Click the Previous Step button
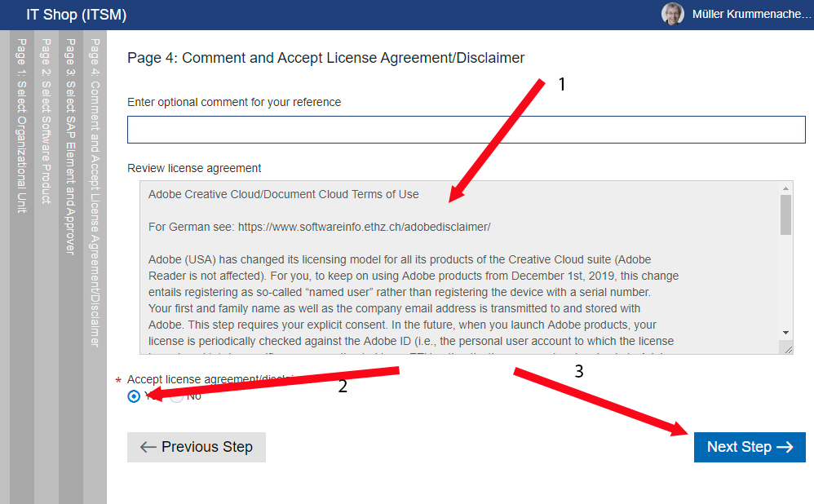Image resolution: width=814 pixels, height=504 pixels. coord(197,447)
